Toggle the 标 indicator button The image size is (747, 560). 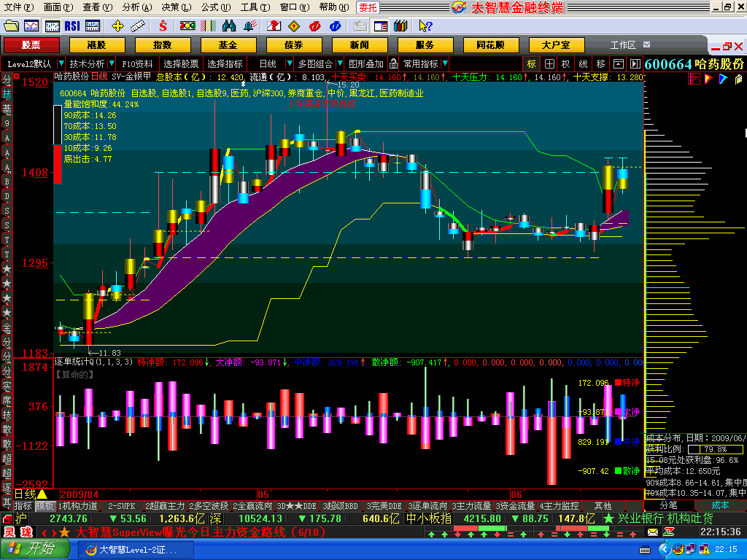[532, 64]
